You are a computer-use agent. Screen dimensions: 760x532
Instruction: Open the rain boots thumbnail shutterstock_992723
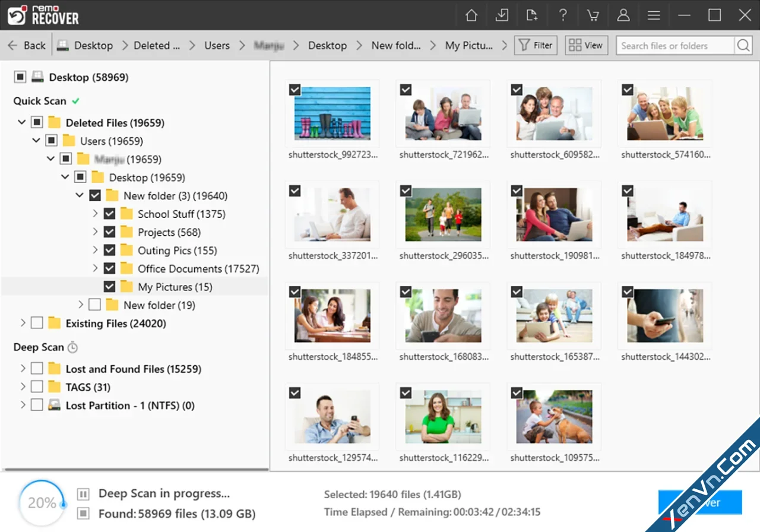click(x=332, y=113)
